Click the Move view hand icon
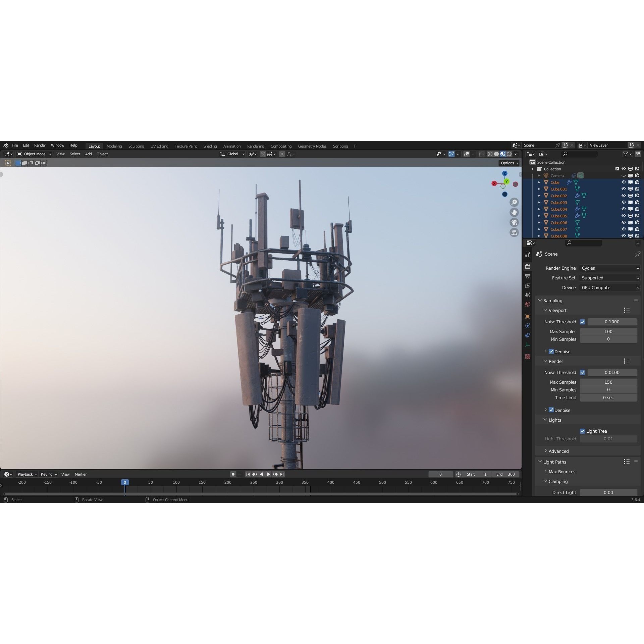The image size is (644, 644). point(515,212)
